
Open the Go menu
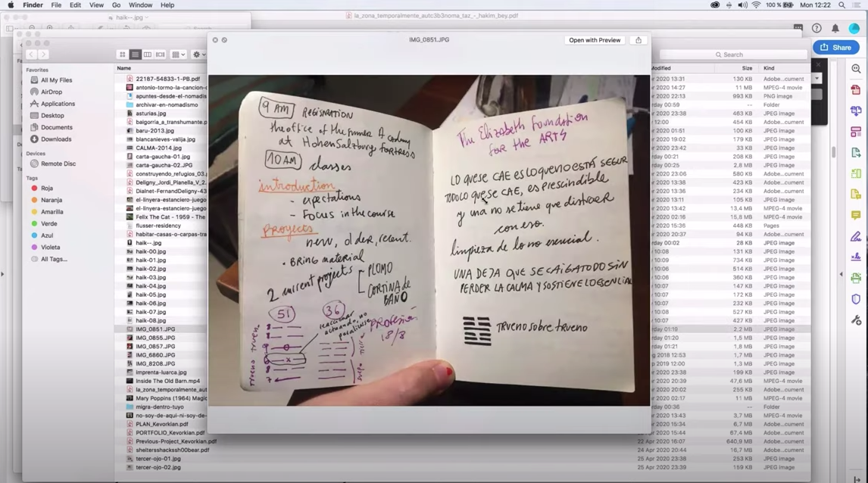(x=116, y=5)
